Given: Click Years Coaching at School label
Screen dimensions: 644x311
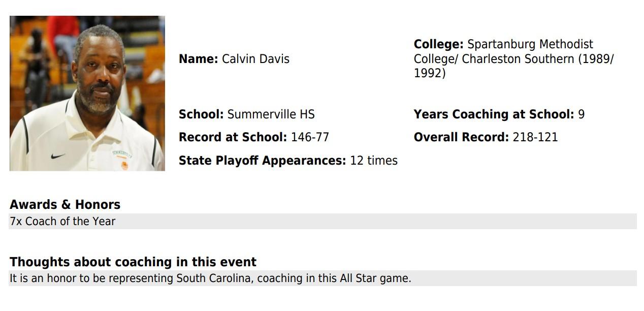Looking at the screenshot, I should pos(494,114).
